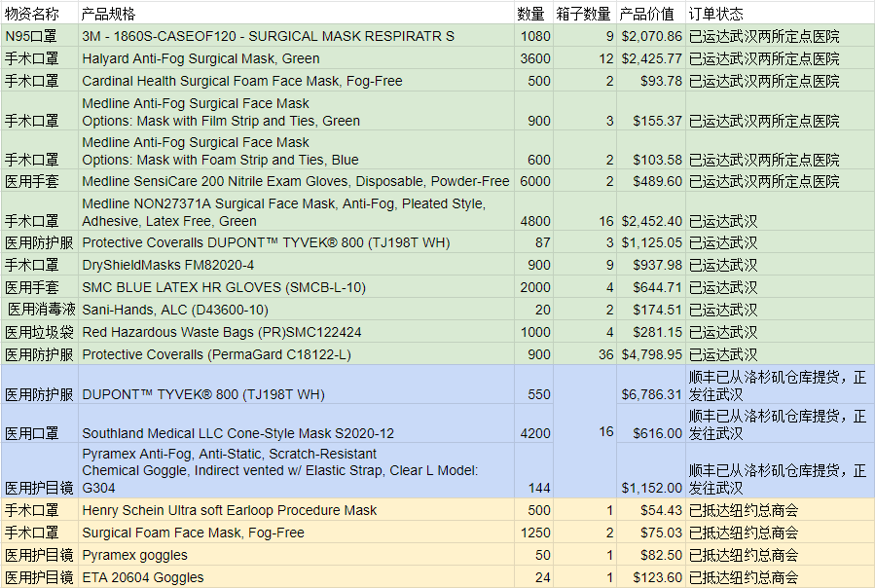875x588 pixels.
Task: Click the quantity cell 4200
Action: click(534, 423)
